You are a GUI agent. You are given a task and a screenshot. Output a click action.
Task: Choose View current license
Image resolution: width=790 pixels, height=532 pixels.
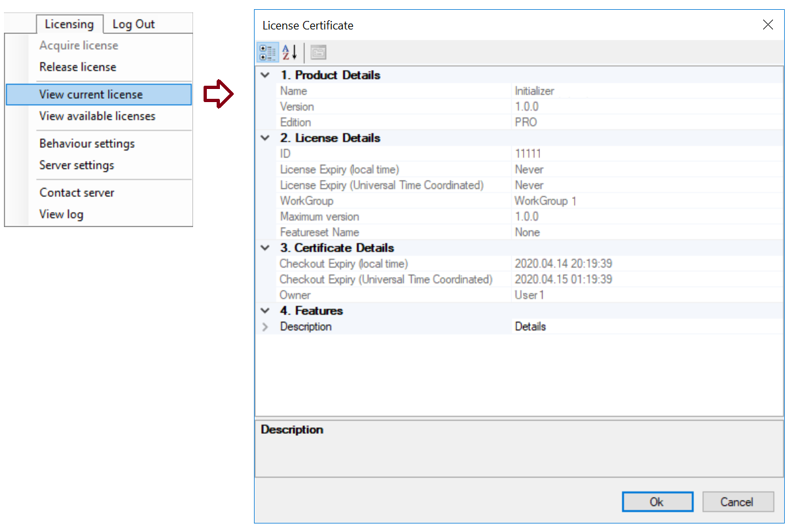coord(91,94)
